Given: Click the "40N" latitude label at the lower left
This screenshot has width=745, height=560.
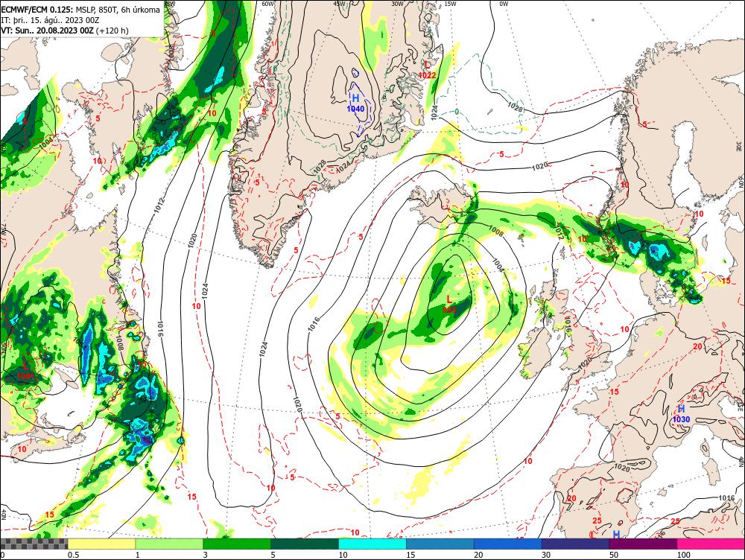Looking at the screenshot, I should [x=4, y=514].
